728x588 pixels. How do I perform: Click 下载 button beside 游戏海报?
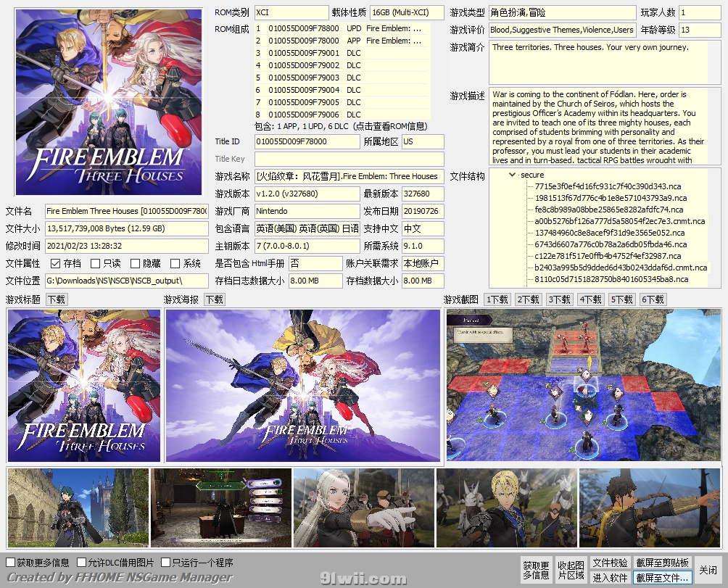coord(215,300)
